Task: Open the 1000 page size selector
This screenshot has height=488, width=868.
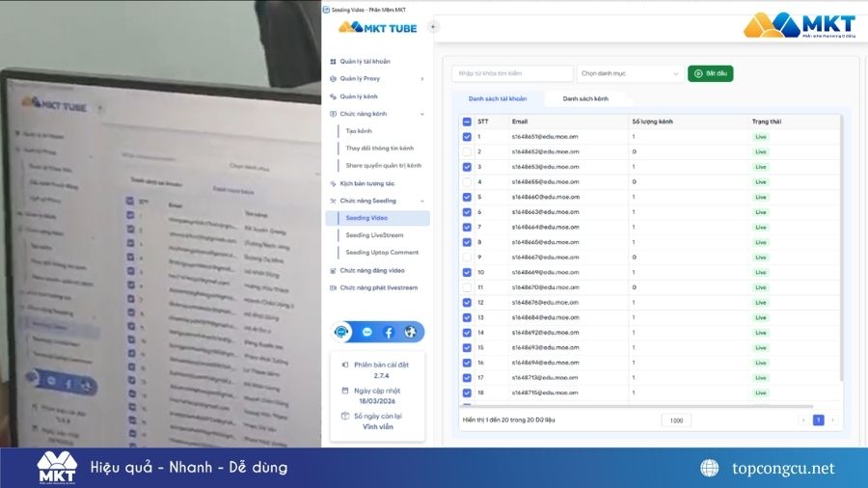Action: coord(676,420)
